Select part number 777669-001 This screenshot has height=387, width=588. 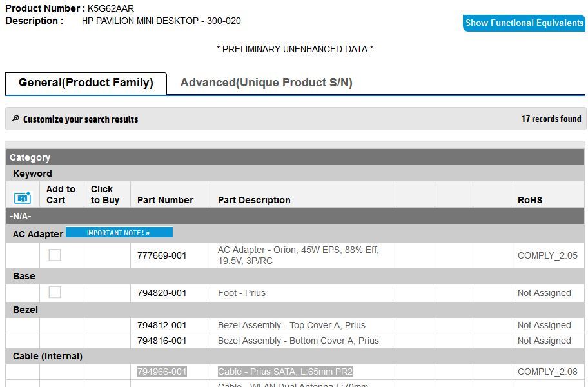pyautogui.click(x=162, y=255)
